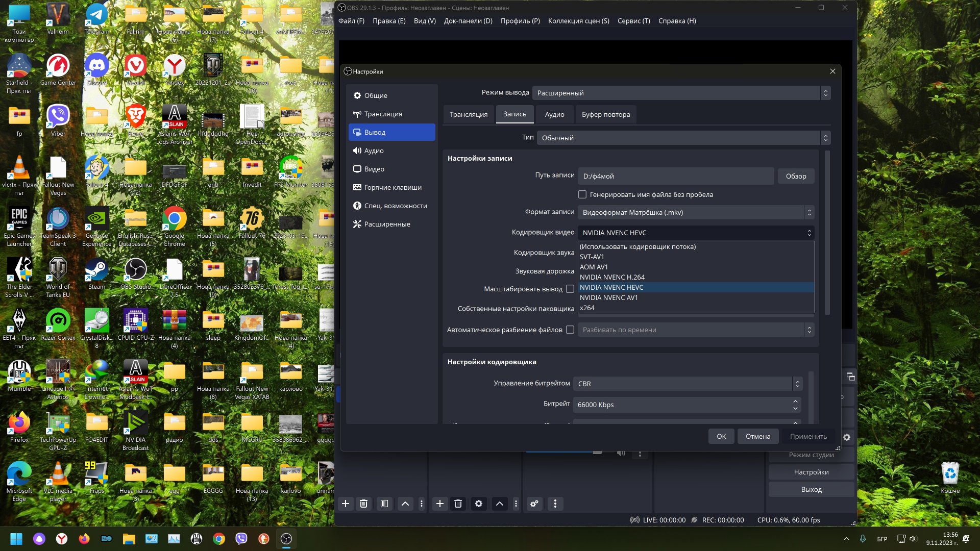The height and width of the screenshot is (551, 980).
Task: Enable generating file name without spaces
Action: coord(582,194)
